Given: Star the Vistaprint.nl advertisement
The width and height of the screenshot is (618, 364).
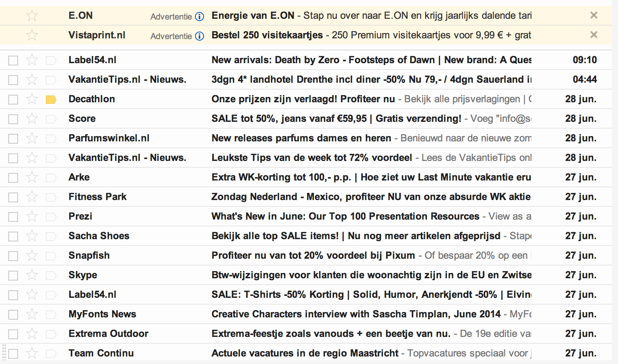Looking at the screenshot, I should [x=32, y=35].
